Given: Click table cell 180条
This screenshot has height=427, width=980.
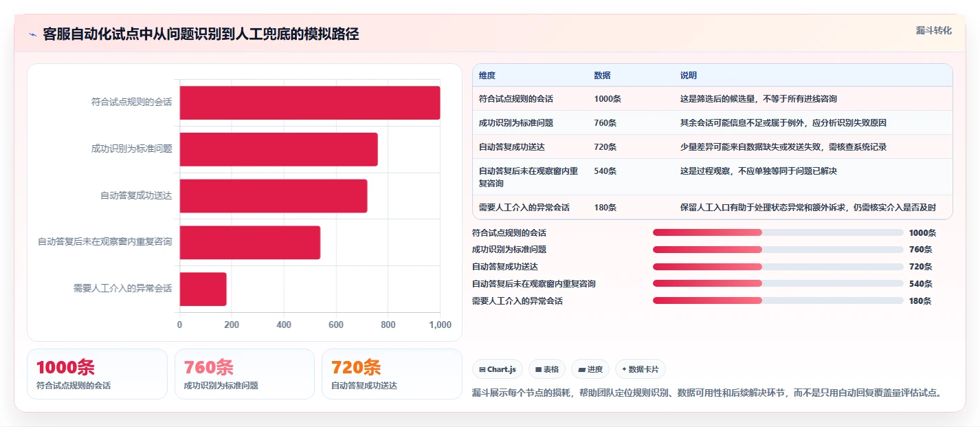Looking at the screenshot, I should tap(605, 208).
